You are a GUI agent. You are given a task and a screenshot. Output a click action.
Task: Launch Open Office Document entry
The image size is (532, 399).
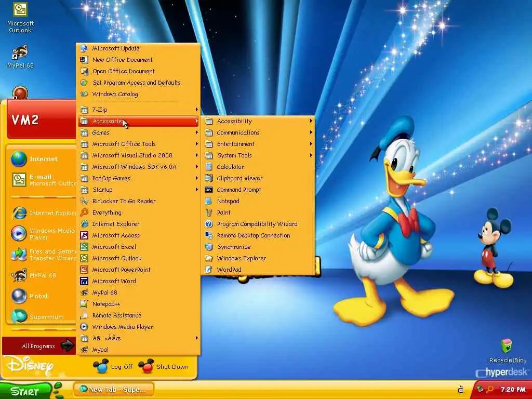(138, 71)
